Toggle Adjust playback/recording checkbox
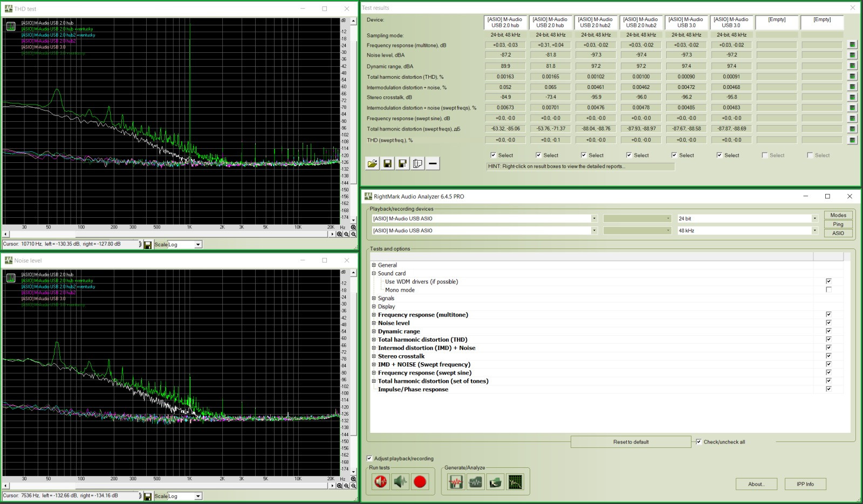 click(369, 459)
